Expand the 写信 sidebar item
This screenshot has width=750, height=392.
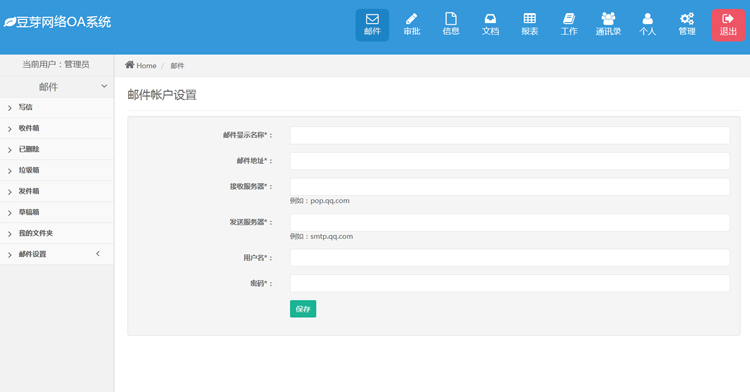[x=57, y=107]
